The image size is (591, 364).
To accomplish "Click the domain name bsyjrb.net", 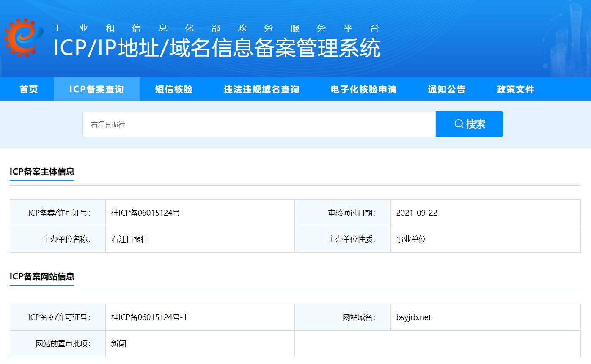I will pos(414,317).
